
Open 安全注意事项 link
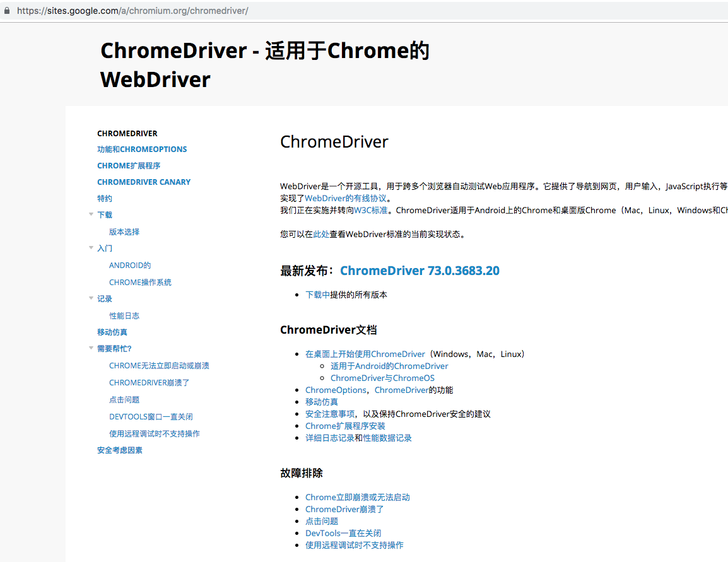pos(330,414)
